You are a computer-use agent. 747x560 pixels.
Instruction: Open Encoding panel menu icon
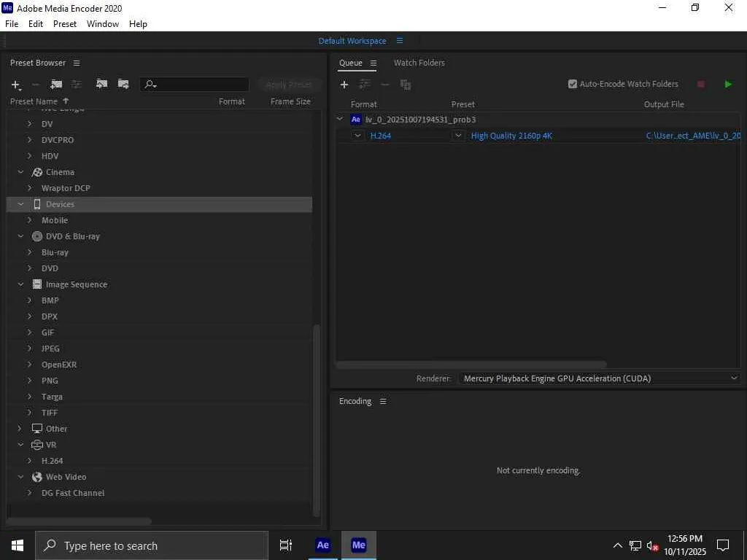[x=383, y=402]
